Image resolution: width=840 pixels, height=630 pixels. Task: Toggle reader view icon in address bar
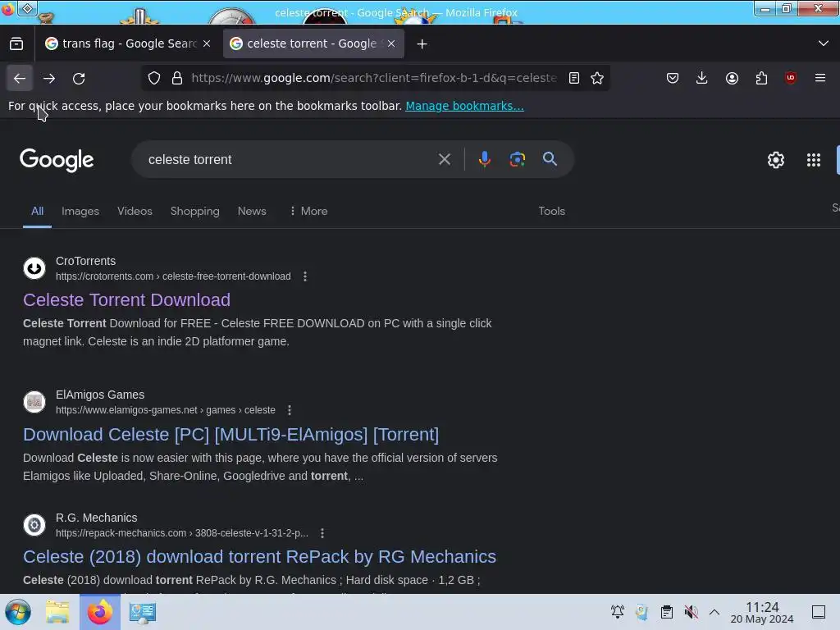573,78
